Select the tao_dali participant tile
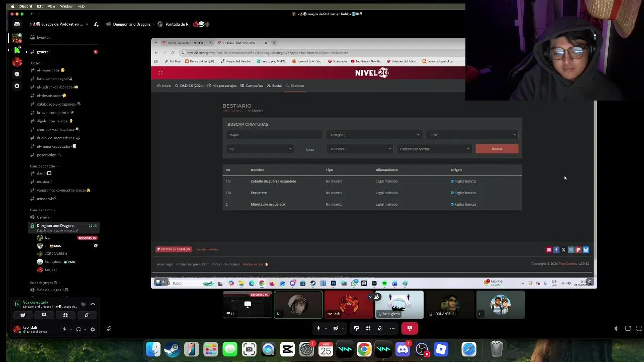 [x=349, y=305]
